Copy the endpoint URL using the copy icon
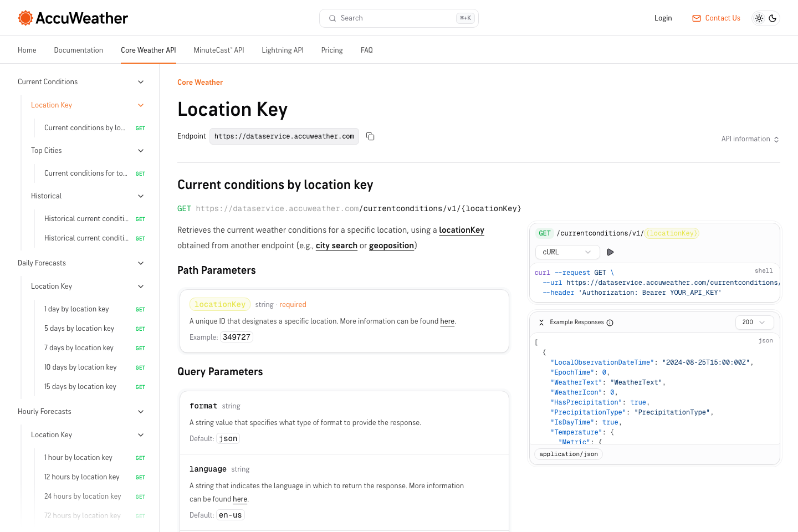Screen dimensions: 798x532 (370, 136)
